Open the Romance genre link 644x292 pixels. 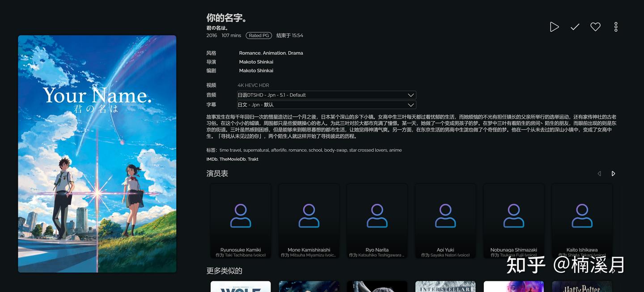[x=250, y=52]
